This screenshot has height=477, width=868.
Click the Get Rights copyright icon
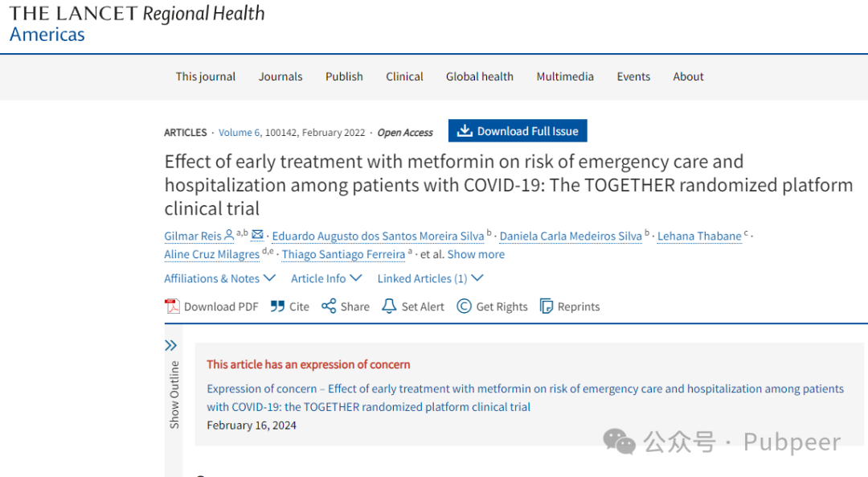464,306
